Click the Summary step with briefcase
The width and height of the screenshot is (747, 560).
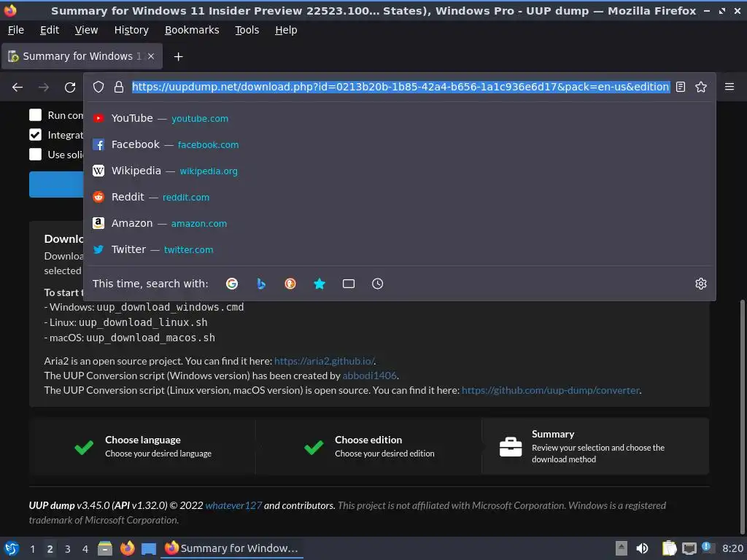[595, 446]
